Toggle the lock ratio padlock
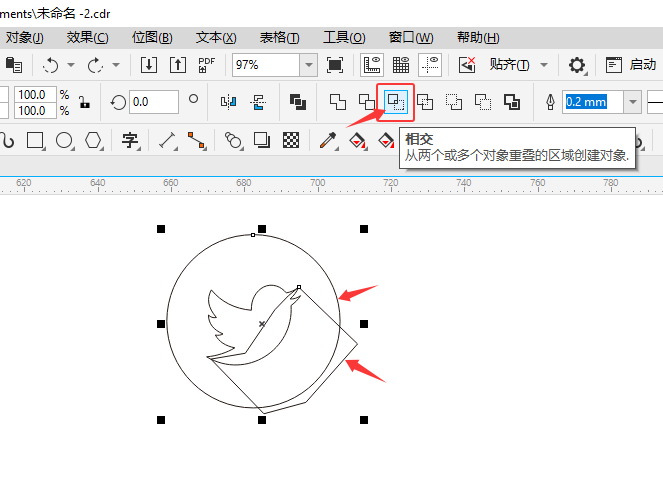This screenshot has width=663, height=501. (x=85, y=102)
